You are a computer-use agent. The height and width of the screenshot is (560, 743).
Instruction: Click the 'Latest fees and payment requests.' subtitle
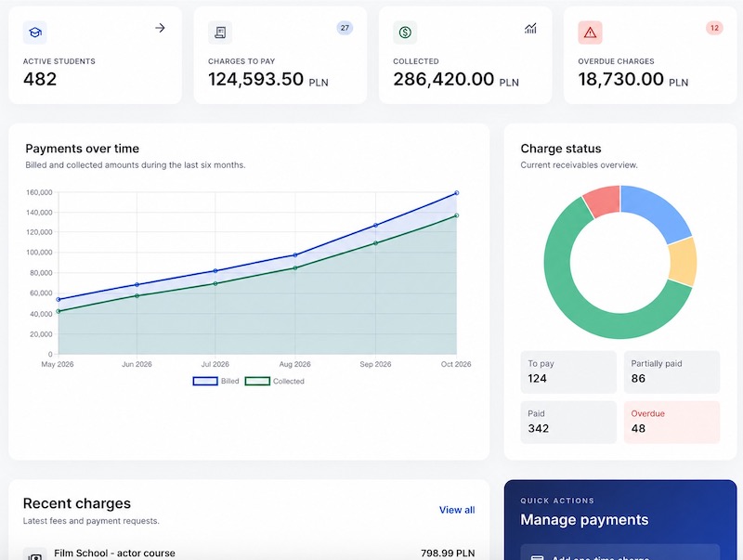[91, 521]
